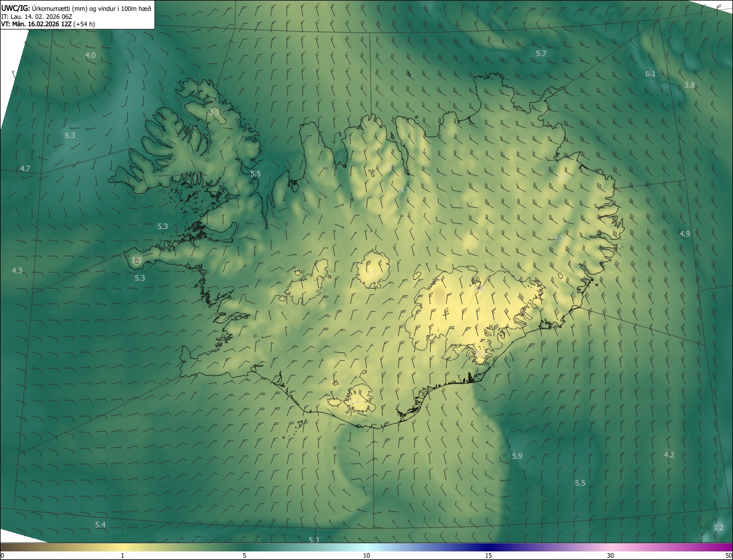Pick the 5.4 value label
Image resolution: width=733 pixels, height=560 pixels.
pyautogui.click(x=100, y=524)
